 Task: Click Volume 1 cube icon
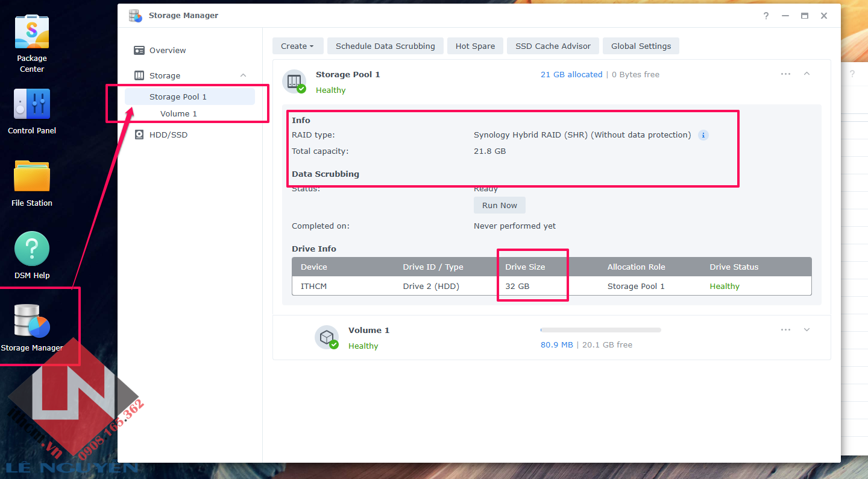pos(327,337)
